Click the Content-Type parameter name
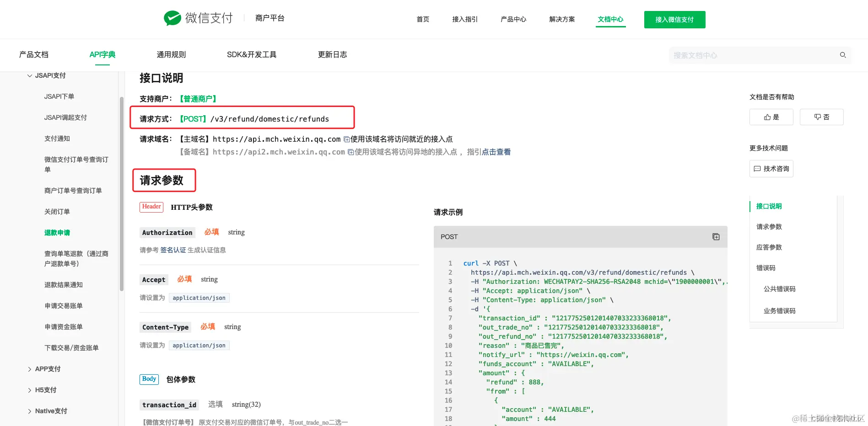Image resolution: width=868 pixels, height=426 pixels. [x=166, y=327]
